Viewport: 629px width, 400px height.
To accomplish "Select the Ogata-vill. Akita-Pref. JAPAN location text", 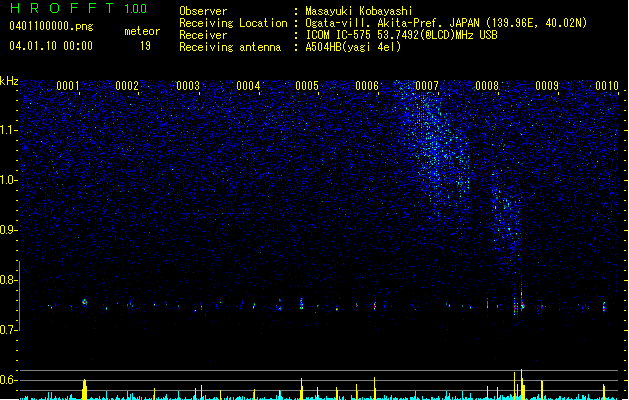I will [446, 23].
